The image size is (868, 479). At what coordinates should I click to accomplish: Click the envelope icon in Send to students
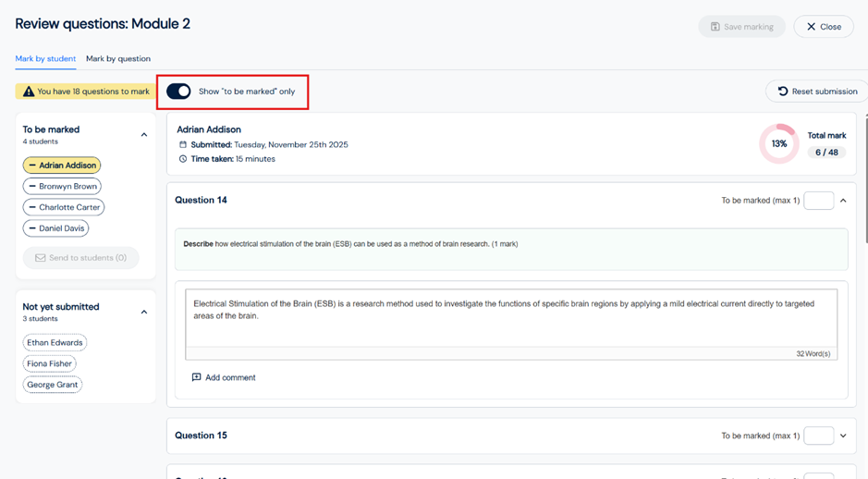click(x=40, y=258)
